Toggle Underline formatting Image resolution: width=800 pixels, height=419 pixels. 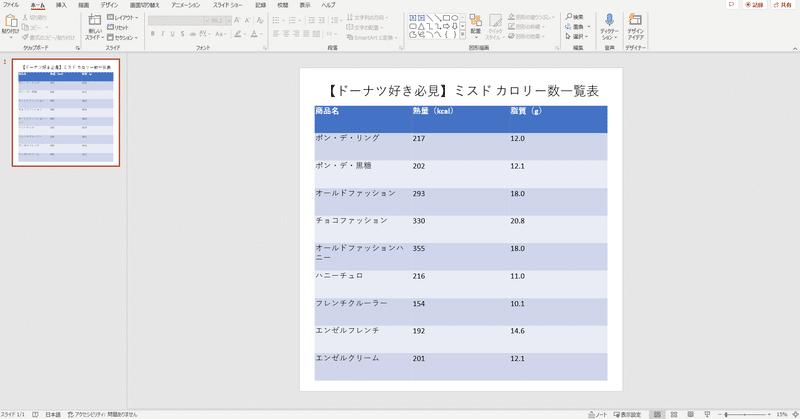click(172, 34)
